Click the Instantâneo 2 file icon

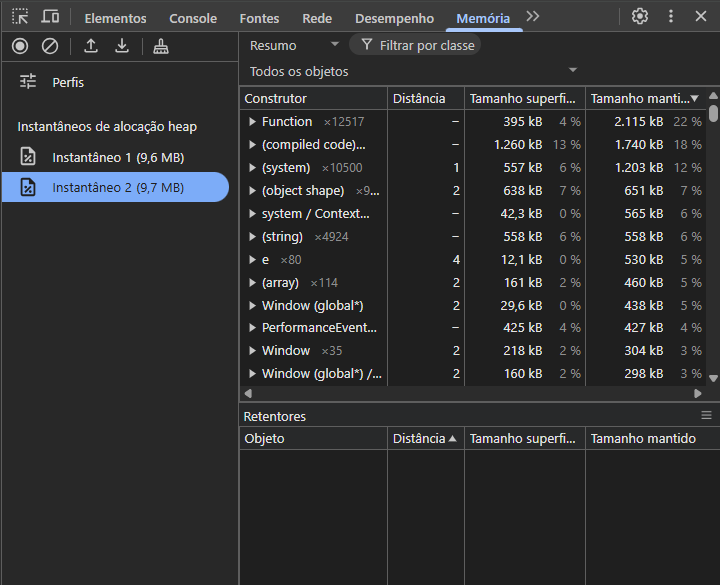pos(28,187)
